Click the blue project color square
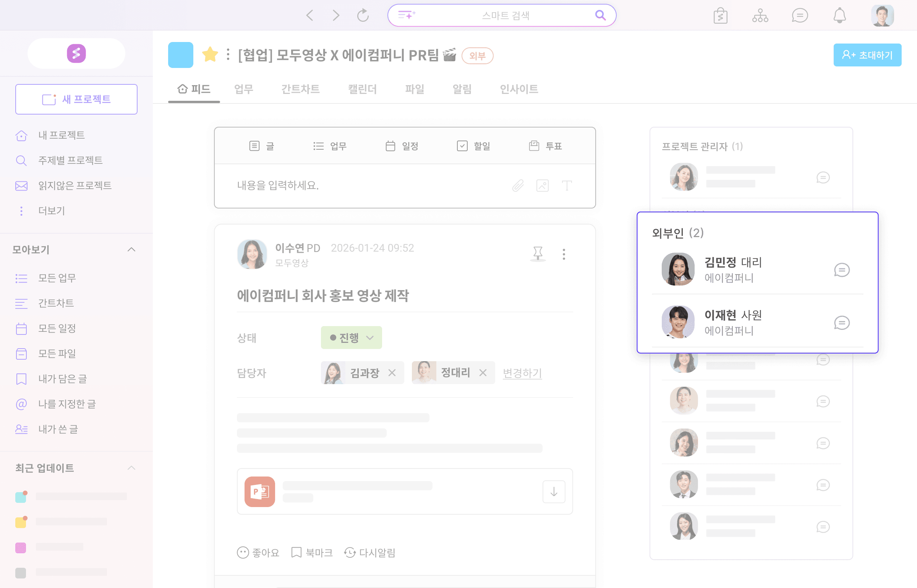 point(181,55)
